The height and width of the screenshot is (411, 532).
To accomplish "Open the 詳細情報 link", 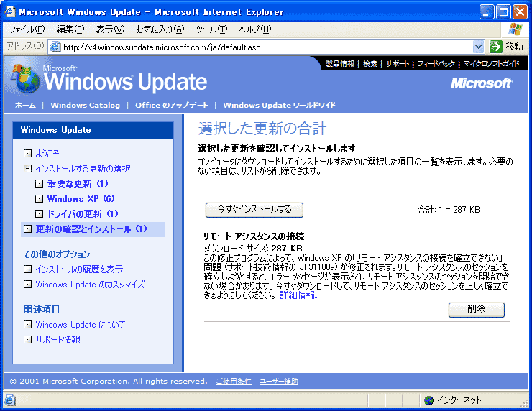I will tap(299, 295).
